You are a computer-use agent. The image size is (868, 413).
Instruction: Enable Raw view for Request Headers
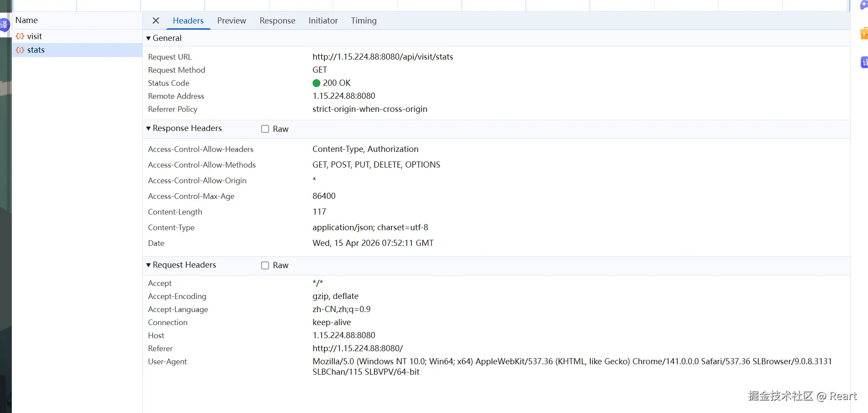(x=265, y=265)
